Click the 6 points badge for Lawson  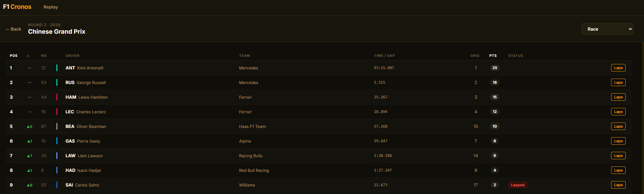[x=495, y=156]
